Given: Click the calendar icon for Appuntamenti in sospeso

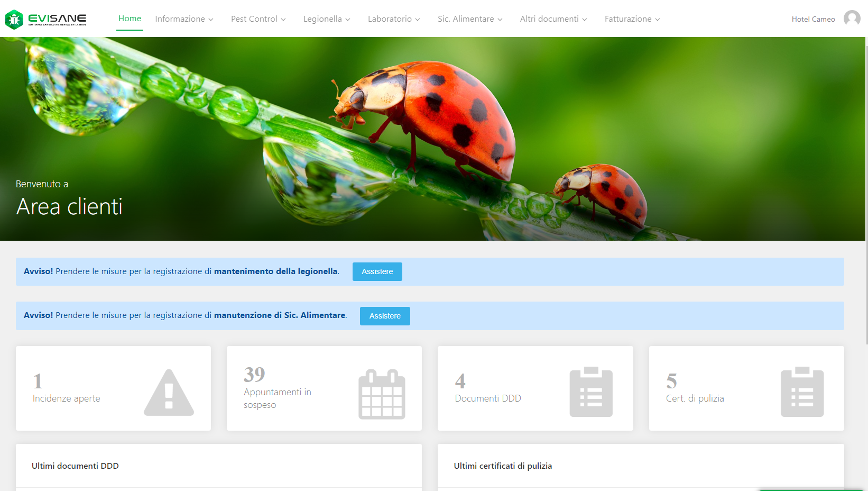Looking at the screenshot, I should pyautogui.click(x=382, y=394).
